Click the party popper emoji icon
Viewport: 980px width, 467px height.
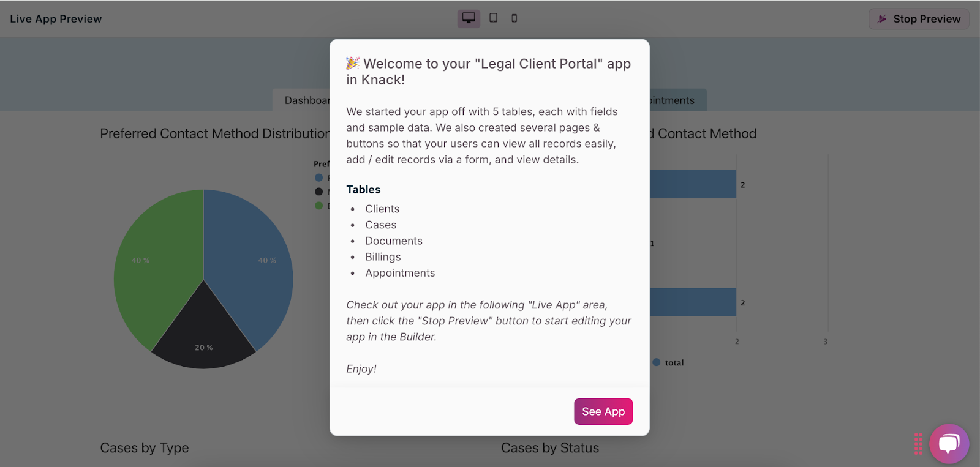[353, 63]
